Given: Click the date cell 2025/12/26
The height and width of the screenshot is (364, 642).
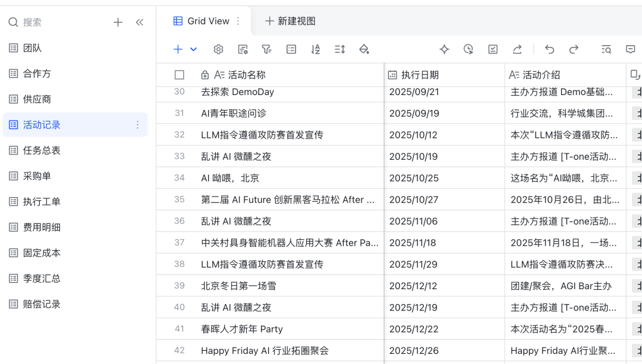Looking at the screenshot, I should pos(445,350).
